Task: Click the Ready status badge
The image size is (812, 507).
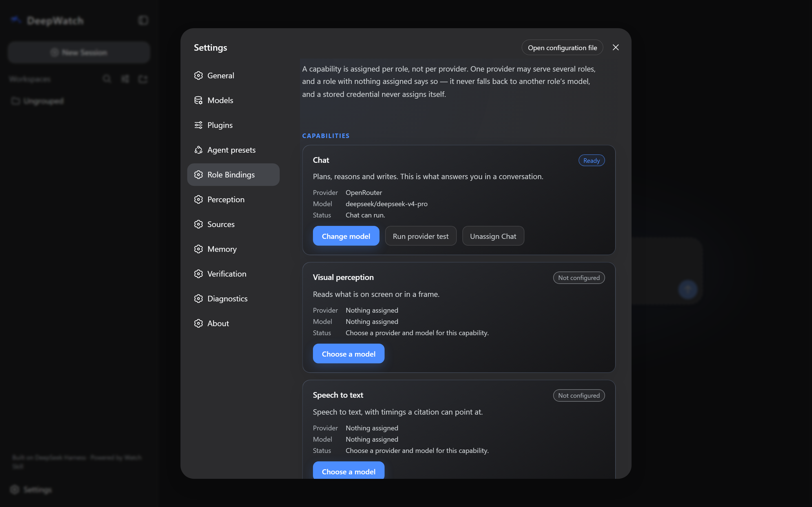Action: (591, 161)
